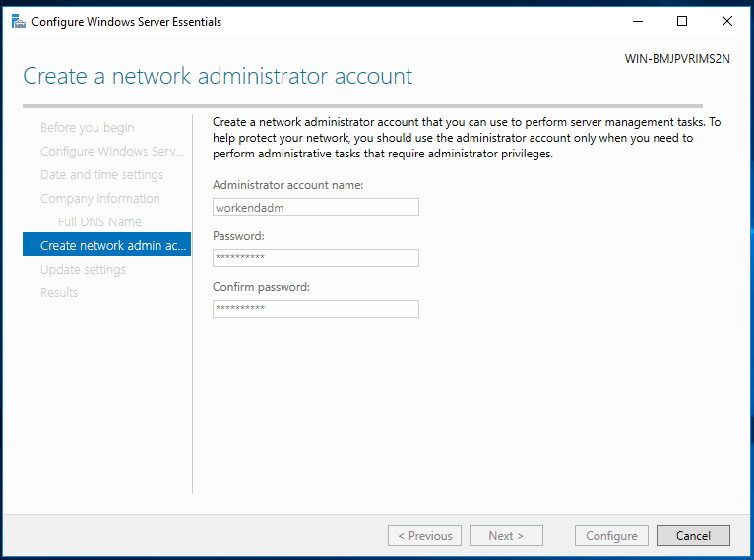Open the Update settings step
754x560 pixels.
[83, 269]
